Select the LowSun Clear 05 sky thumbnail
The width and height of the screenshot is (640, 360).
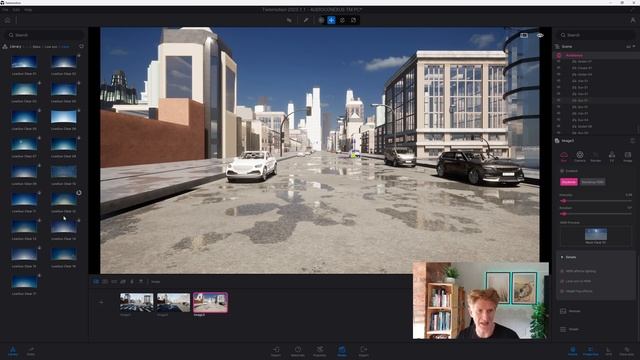tap(24, 117)
